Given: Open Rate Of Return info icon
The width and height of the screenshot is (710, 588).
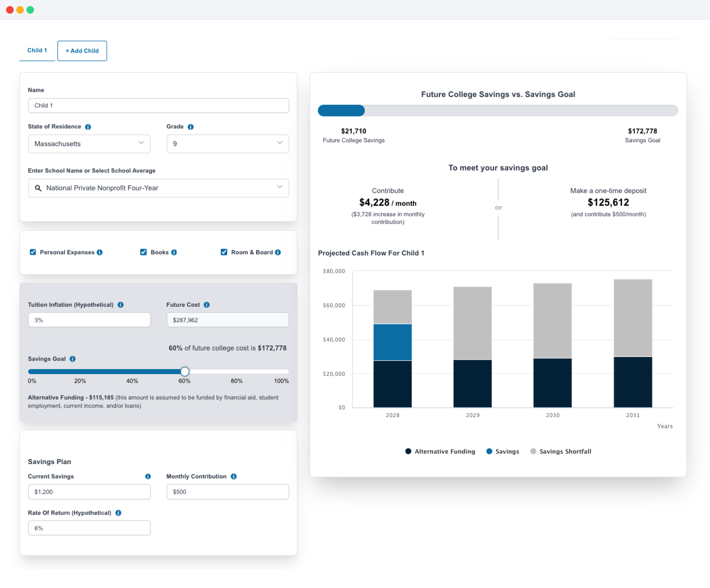Looking at the screenshot, I should pyautogui.click(x=118, y=513).
